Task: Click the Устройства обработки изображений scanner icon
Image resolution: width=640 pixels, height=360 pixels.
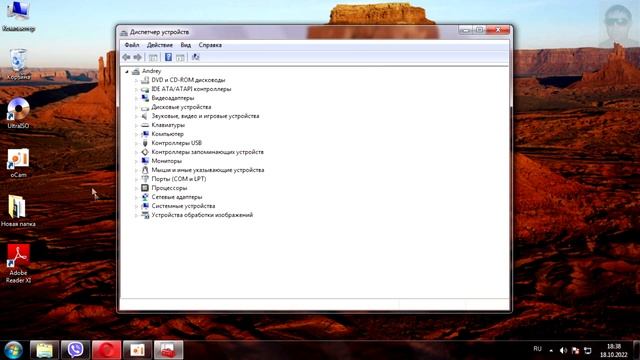Action: 145,215
